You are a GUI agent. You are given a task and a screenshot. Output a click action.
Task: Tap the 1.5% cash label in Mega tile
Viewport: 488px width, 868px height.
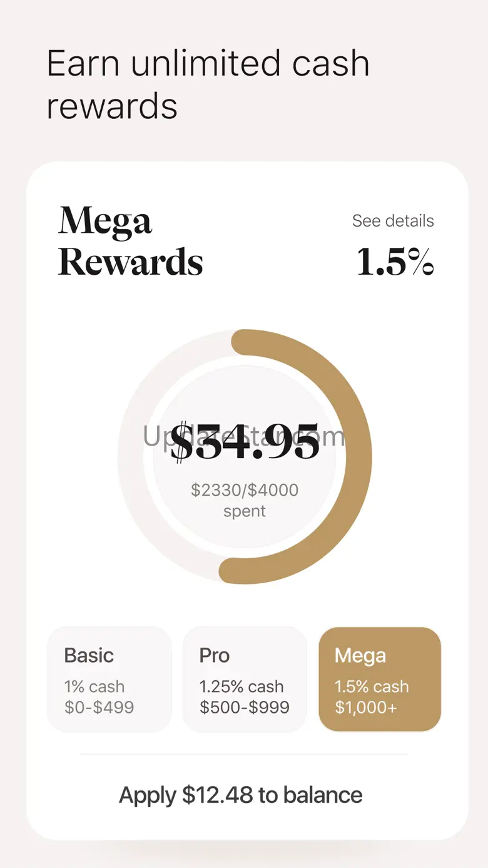pos(372,687)
